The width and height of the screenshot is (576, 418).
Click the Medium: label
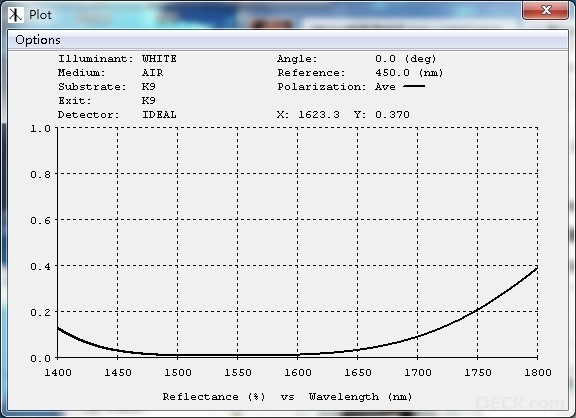click(82, 73)
